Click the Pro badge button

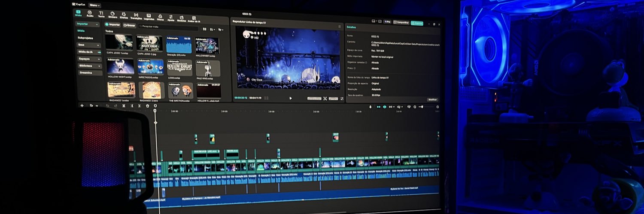pos(387,21)
